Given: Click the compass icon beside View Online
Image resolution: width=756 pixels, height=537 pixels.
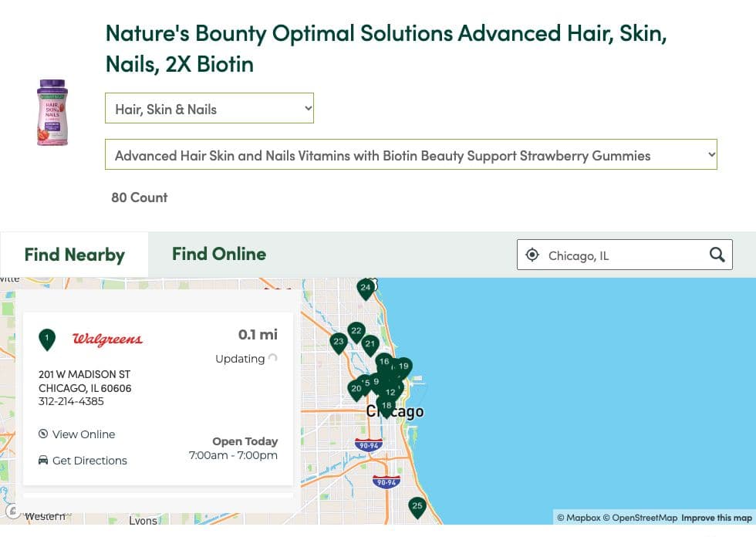Looking at the screenshot, I should [x=43, y=434].
